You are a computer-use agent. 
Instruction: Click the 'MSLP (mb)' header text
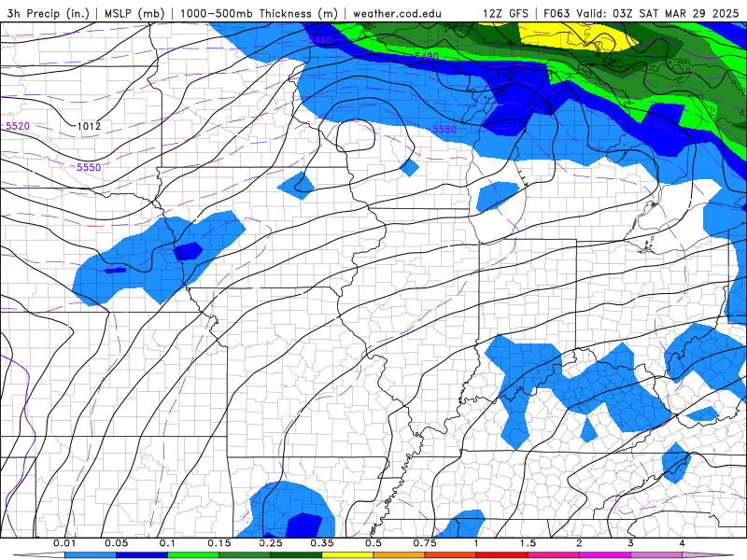(x=134, y=13)
